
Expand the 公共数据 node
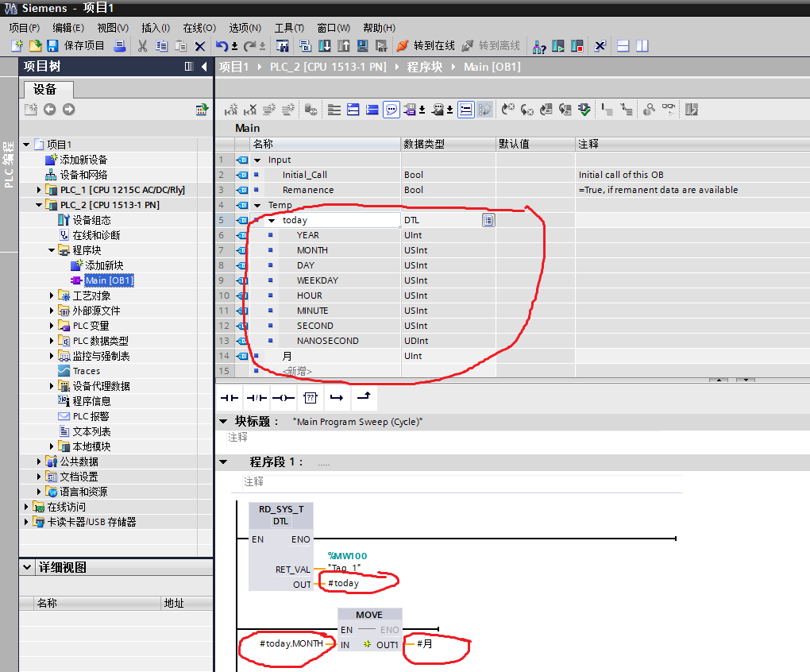39,462
